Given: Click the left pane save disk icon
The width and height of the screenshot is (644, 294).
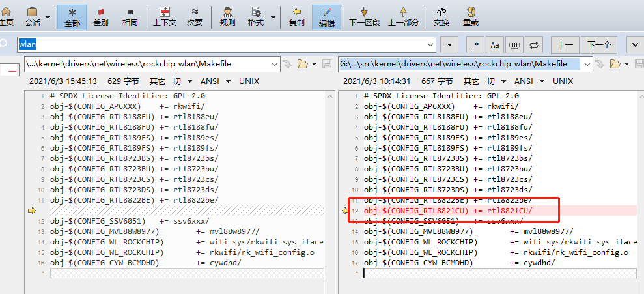Looking at the screenshot, I should (328, 64).
